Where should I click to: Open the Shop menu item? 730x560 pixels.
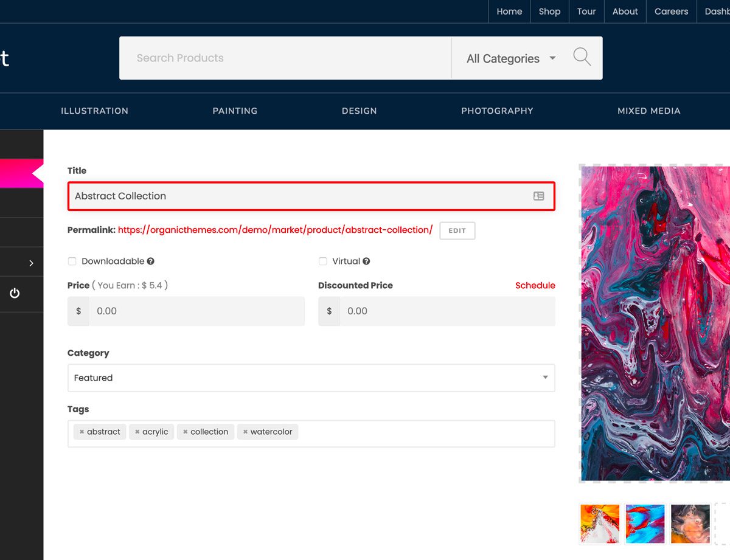click(549, 12)
